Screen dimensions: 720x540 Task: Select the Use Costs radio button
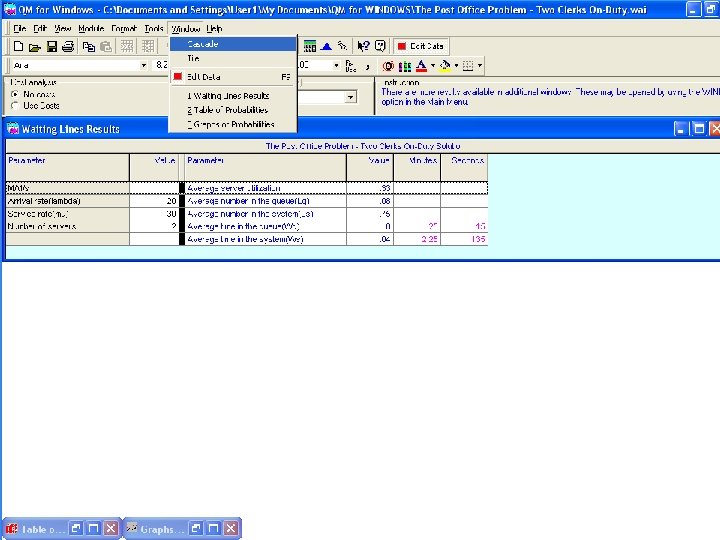(x=16, y=106)
